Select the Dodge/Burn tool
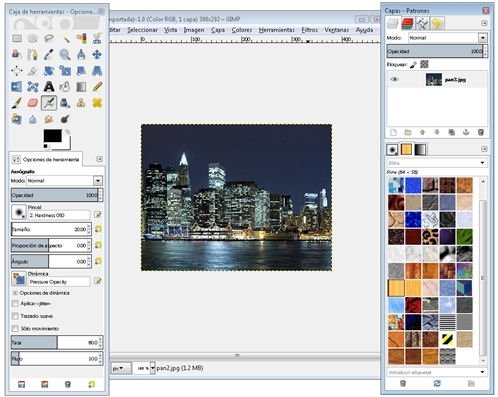The width and height of the screenshot is (498, 397). tap(65, 119)
